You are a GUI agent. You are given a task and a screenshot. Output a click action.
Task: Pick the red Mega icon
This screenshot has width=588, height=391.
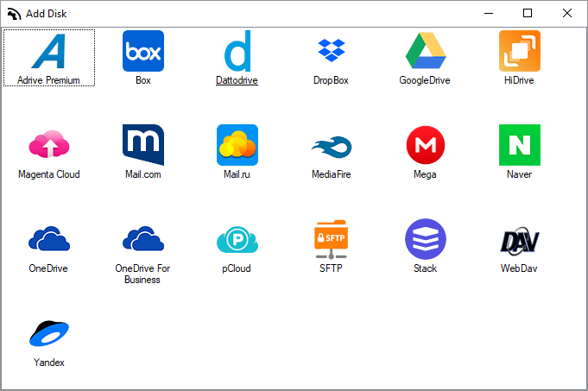pos(426,145)
